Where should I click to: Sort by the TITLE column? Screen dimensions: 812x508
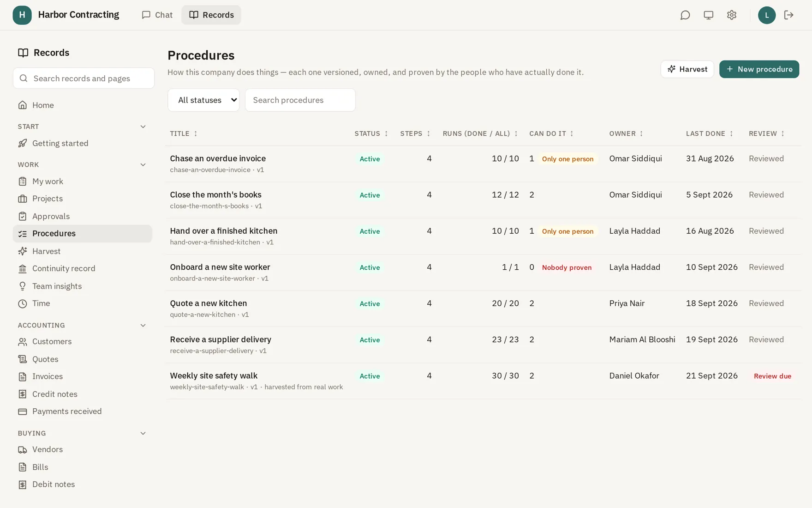[x=184, y=133]
